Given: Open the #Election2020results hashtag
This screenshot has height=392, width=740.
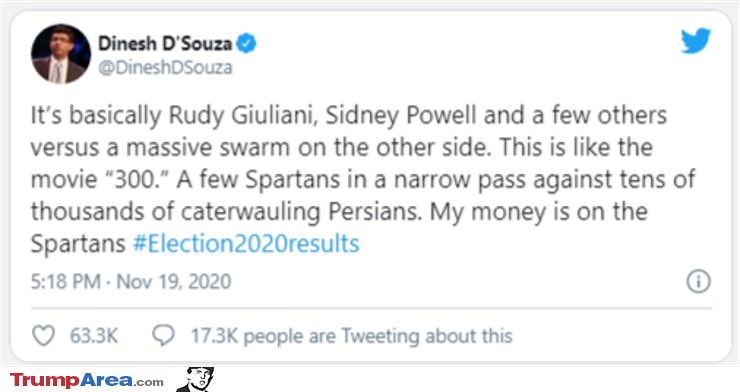Looking at the screenshot, I should (x=246, y=244).
